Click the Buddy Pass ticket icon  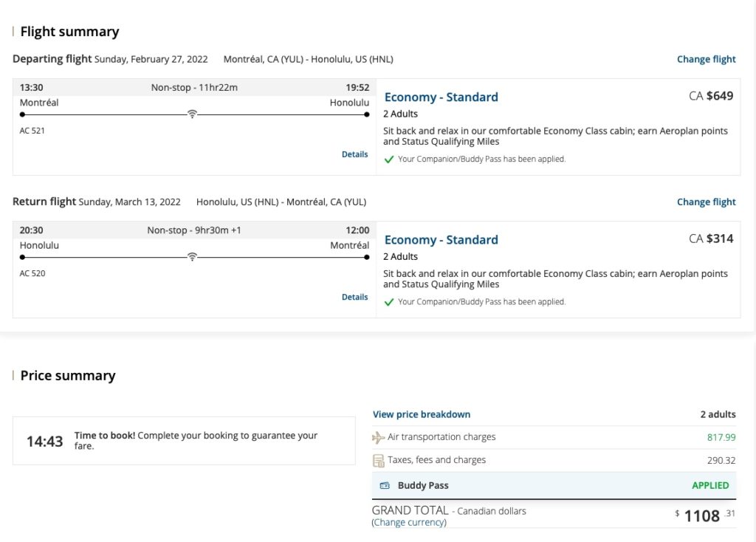coord(385,486)
